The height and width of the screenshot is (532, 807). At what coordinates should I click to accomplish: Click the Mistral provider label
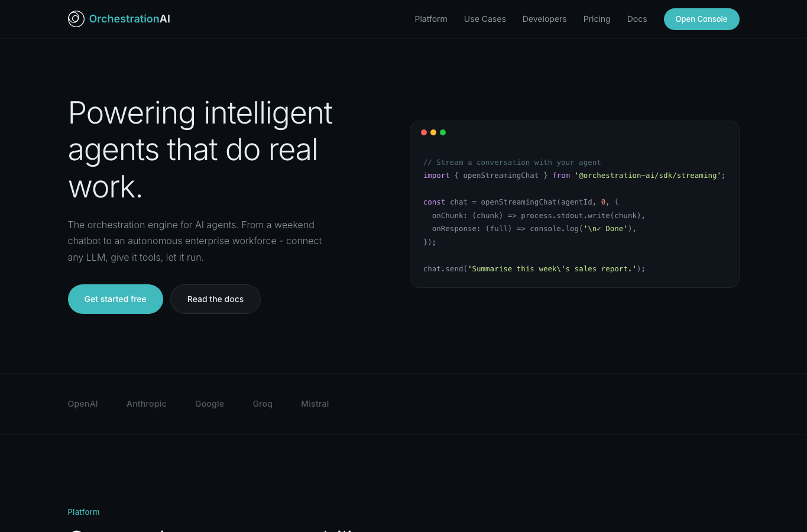[x=315, y=404]
